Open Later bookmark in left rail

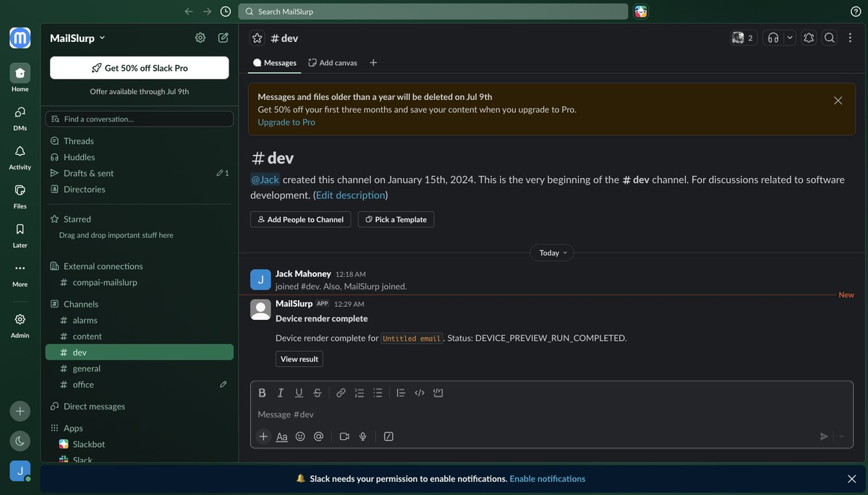coord(20,234)
